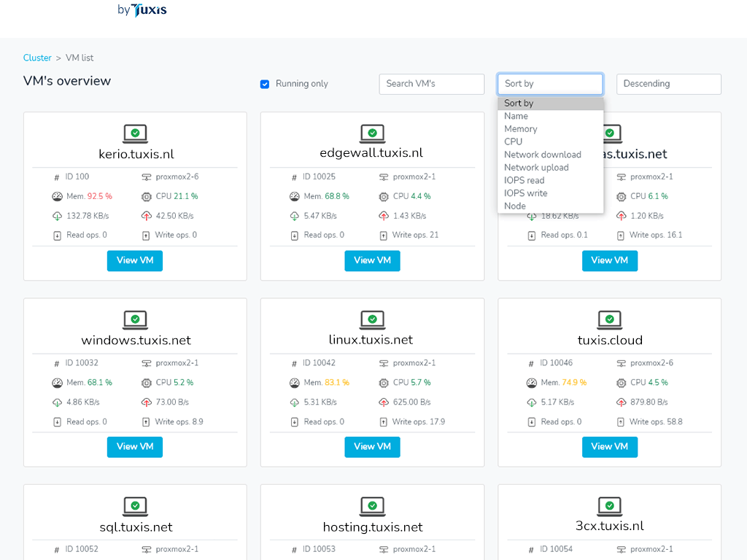
Task: Choose Name in the sort list
Action: (x=550, y=116)
